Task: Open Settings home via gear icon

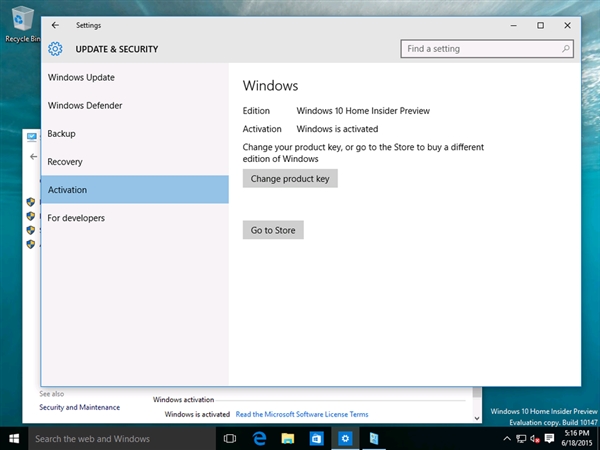Action: point(55,49)
